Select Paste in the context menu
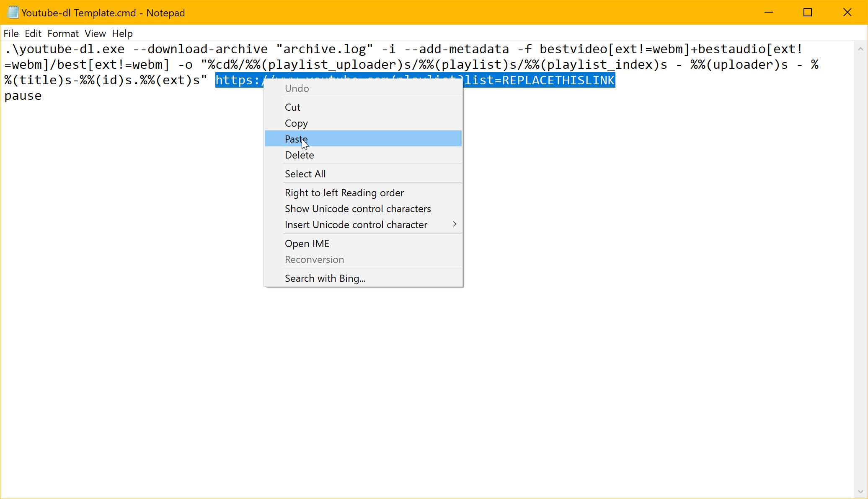868x499 pixels. coord(363,139)
